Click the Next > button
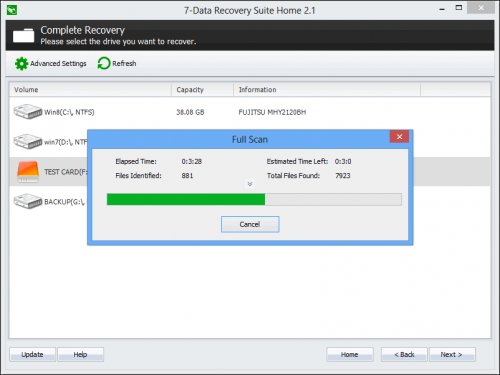Screen dimensions: 500x375 pyautogui.click(x=452, y=355)
